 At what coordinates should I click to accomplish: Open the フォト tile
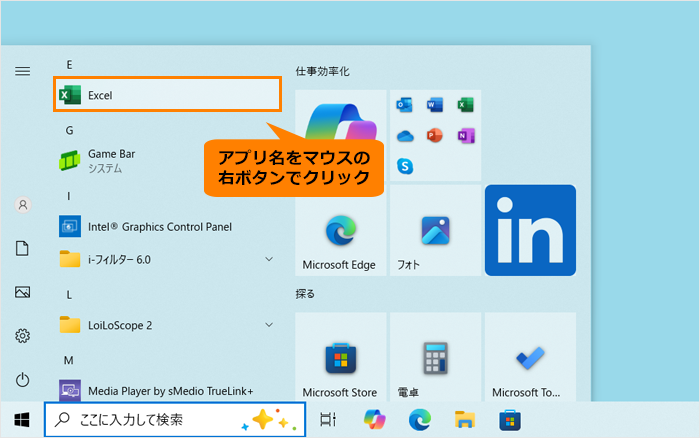point(435,230)
